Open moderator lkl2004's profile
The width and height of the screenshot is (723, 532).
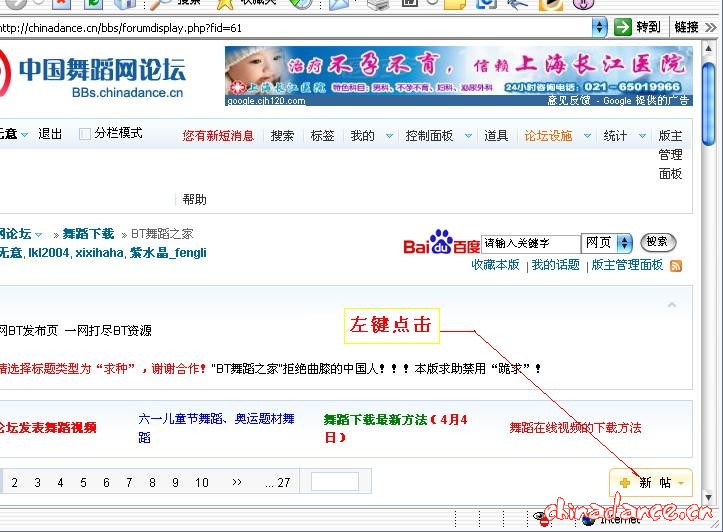tap(48, 253)
